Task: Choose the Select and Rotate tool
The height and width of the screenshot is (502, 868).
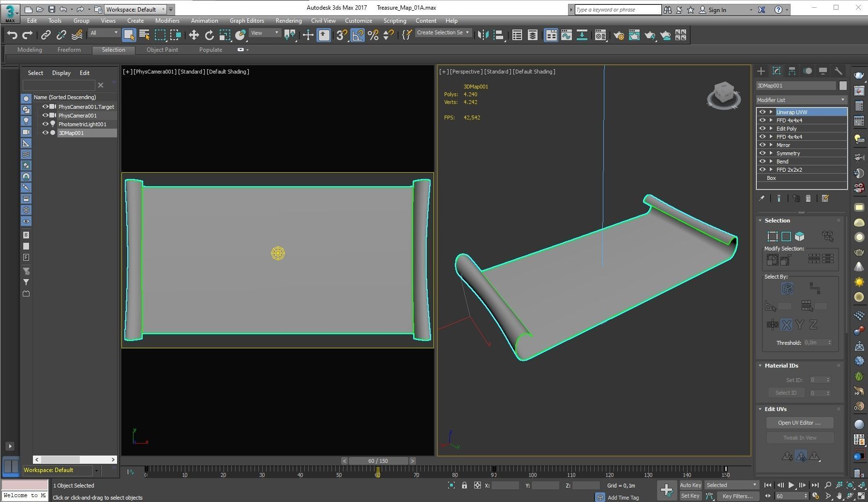Action: (209, 35)
